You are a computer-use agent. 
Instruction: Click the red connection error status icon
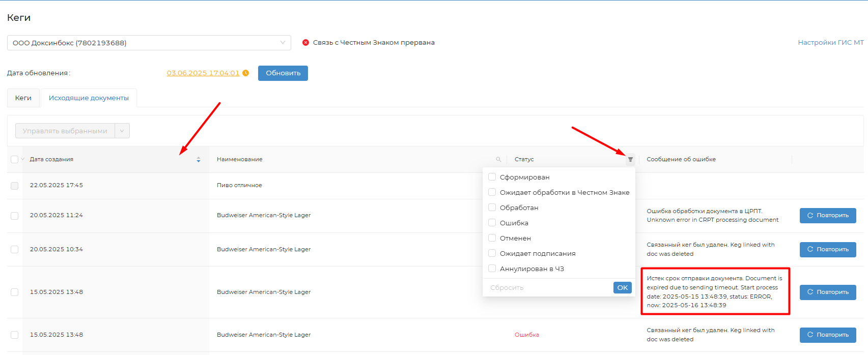coord(305,43)
